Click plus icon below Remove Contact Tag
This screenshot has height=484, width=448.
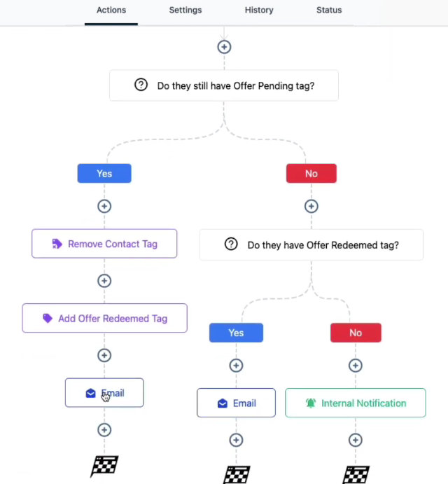104,281
